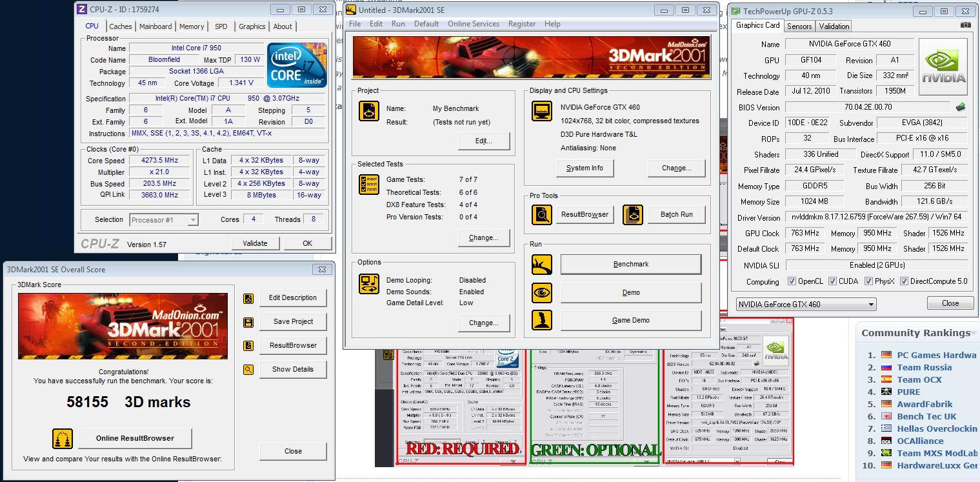This screenshot has height=482, width=980.
Task: Click the Batch Run button
Action: (x=676, y=214)
